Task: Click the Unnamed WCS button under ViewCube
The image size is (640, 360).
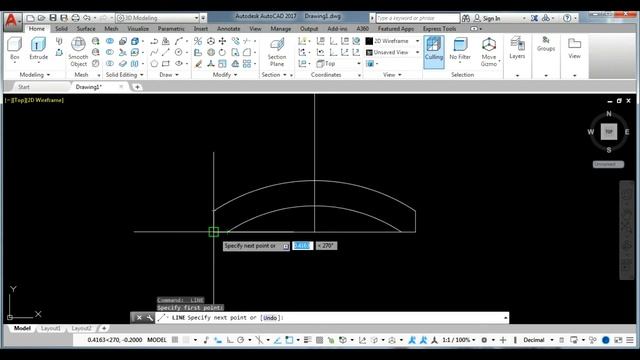Action: coord(608,164)
